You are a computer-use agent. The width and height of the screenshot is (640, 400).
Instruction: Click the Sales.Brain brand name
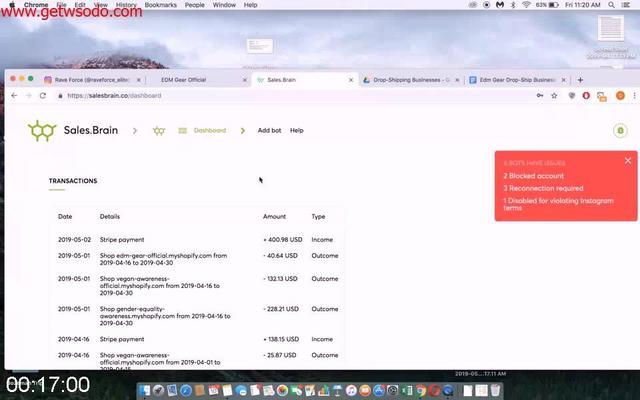(91, 130)
